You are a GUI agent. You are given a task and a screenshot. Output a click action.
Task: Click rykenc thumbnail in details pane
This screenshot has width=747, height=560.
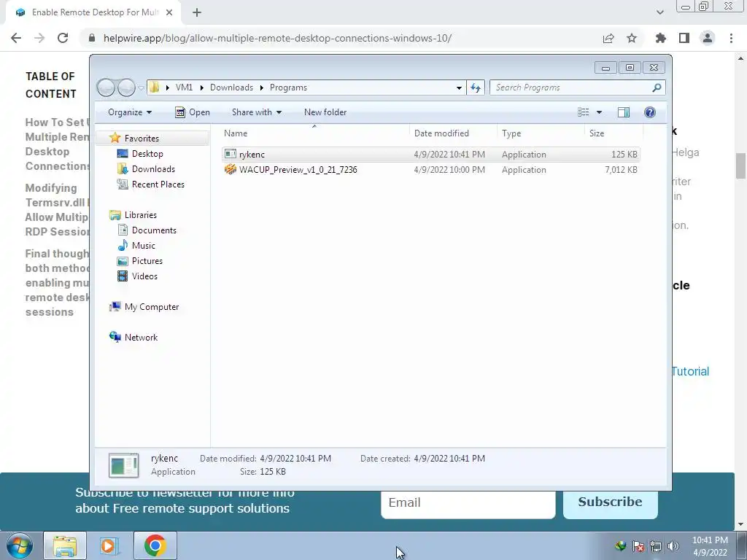pos(124,465)
